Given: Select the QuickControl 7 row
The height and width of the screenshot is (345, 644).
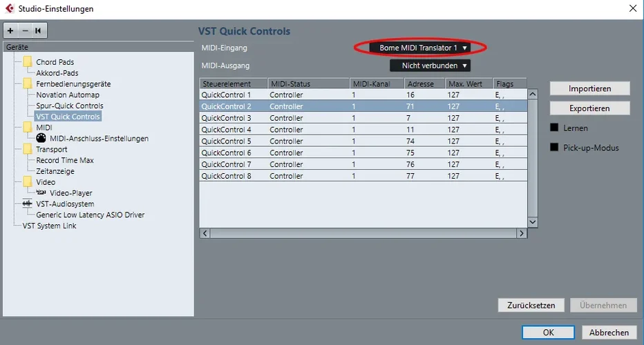Looking at the screenshot, I should 363,164.
